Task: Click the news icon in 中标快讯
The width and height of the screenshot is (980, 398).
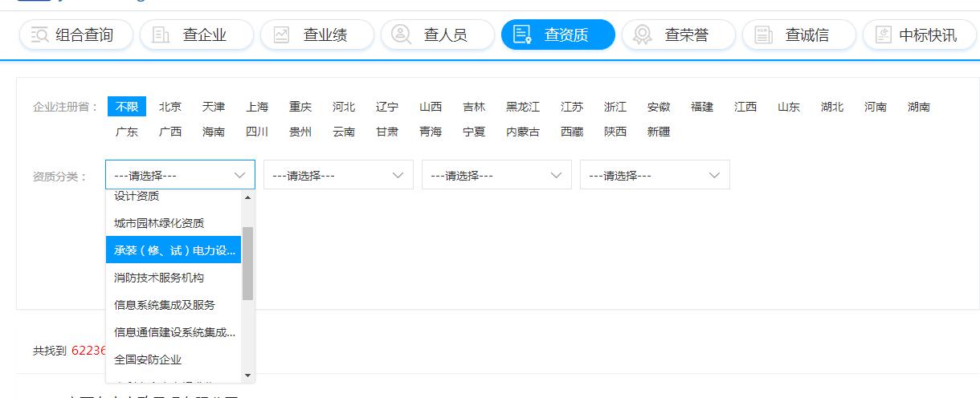Action: pyautogui.click(x=884, y=35)
